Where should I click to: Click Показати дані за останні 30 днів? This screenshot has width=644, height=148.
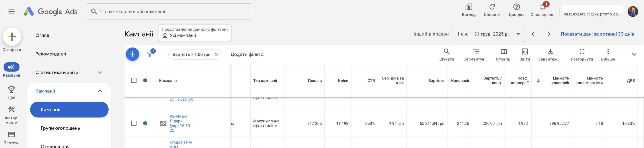point(597,34)
